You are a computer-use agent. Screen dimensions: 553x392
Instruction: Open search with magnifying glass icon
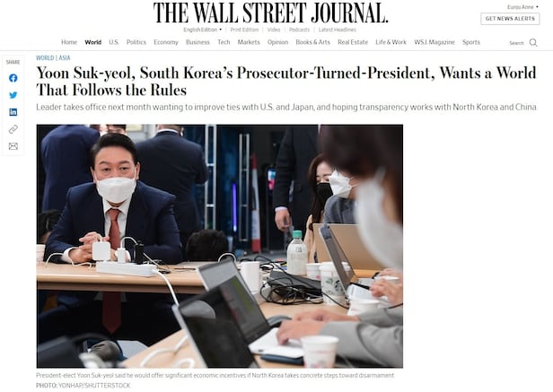coord(533,43)
